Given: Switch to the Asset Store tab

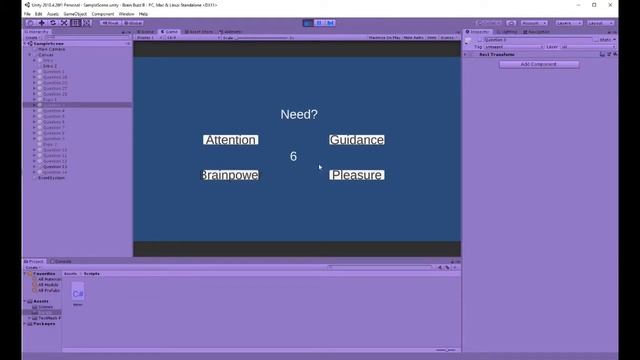Looking at the screenshot, I should (x=199, y=31).
